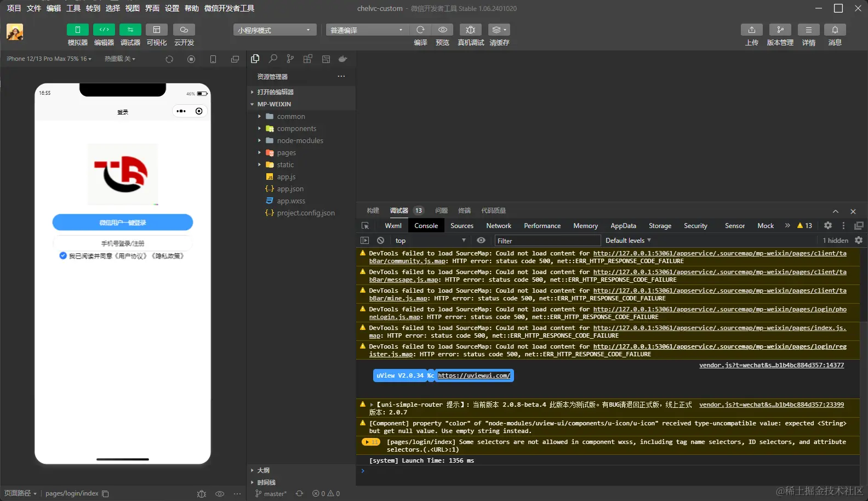Toggle the 模拟器 panel button
Image resolution: width=868 pixels, height=501 pixels.
click(78, 30)
